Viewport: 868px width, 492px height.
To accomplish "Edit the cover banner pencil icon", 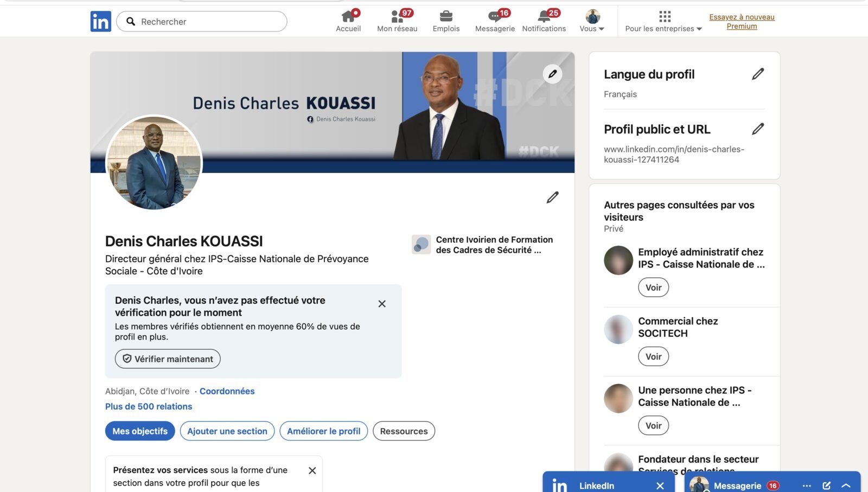I will coord(552,74).
